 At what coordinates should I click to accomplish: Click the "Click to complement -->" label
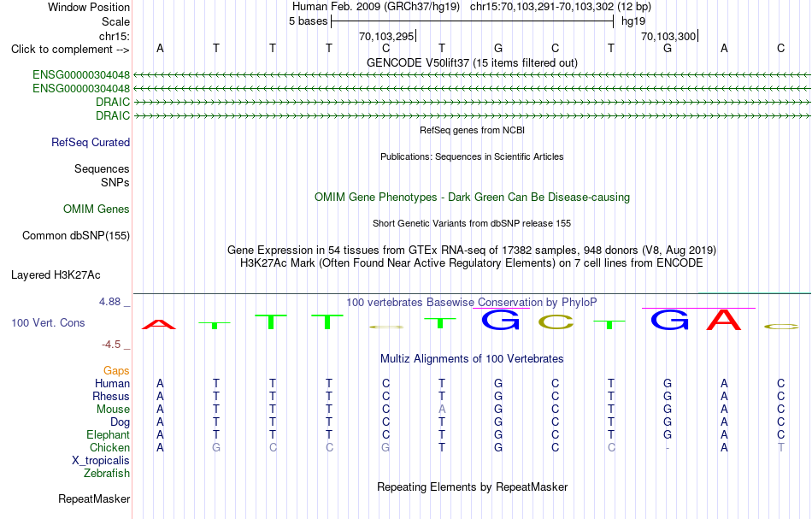70,50
